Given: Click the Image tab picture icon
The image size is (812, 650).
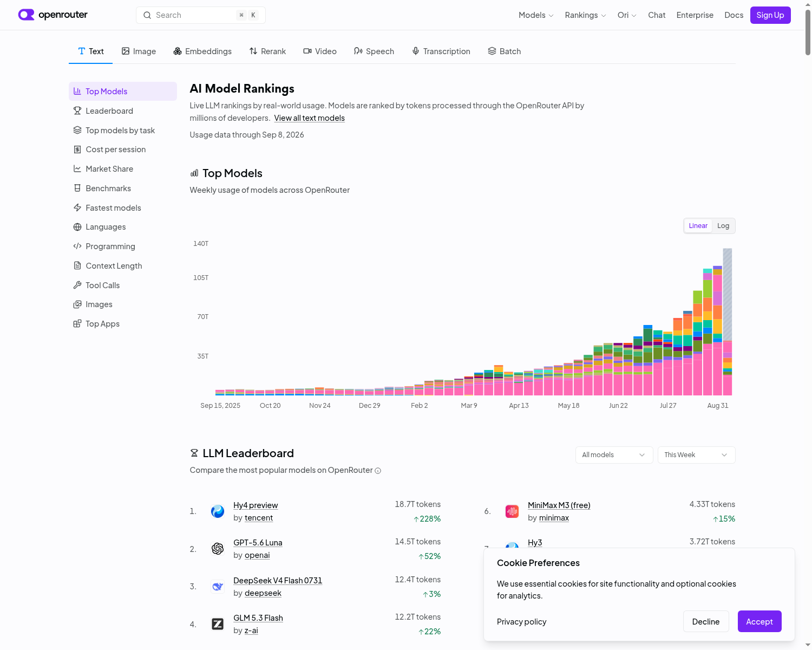Looking at the screenshot, I should (x=126, y=51).
